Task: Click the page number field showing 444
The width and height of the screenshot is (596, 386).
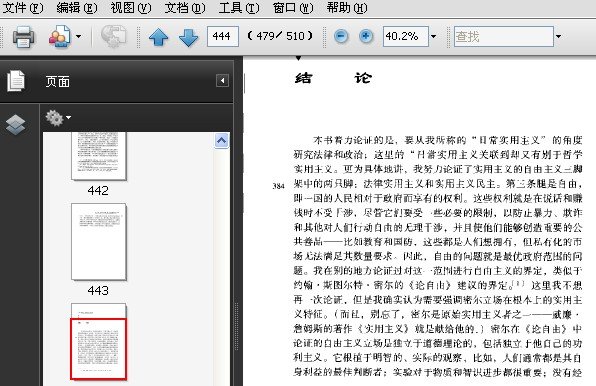Action: pos(223,36)
